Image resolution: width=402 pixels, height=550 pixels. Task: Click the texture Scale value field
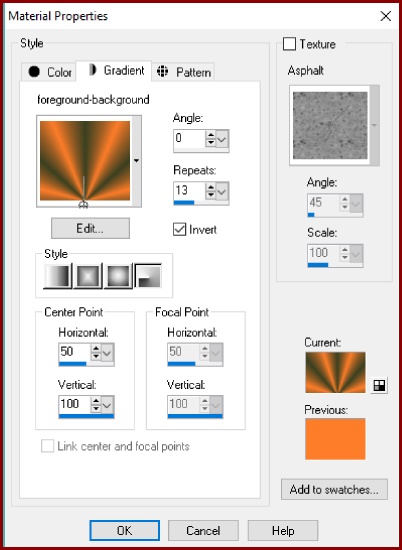pyautogui.click(x=324, y=253)
